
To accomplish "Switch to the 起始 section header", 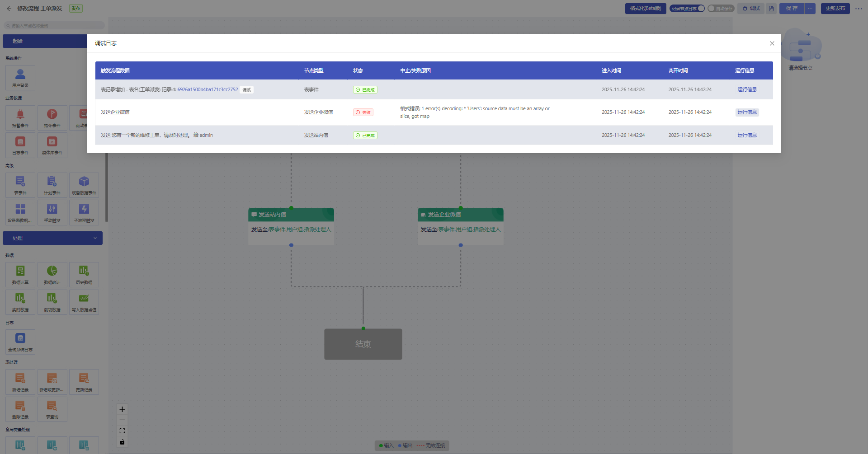I will click(45, 41).
